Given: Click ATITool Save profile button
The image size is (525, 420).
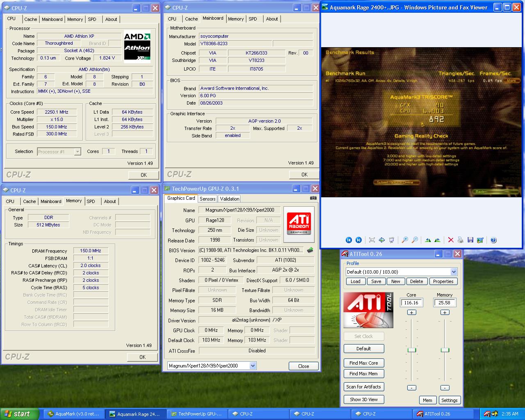Looking at the screenshot, I should click(376, 281).
